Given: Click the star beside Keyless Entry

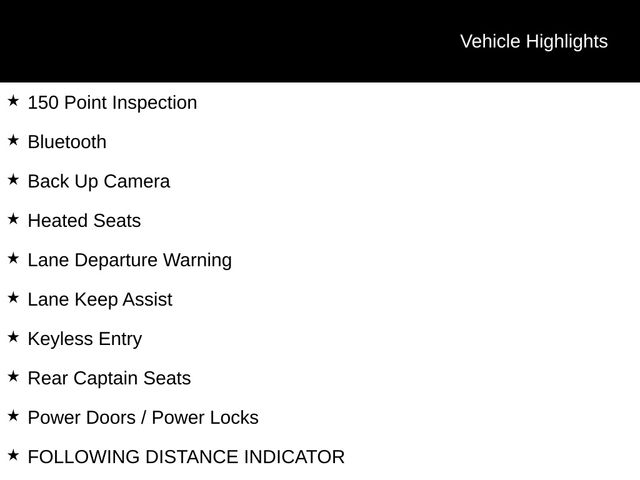Looking at the screenshot, I should (x=13, y=337).
